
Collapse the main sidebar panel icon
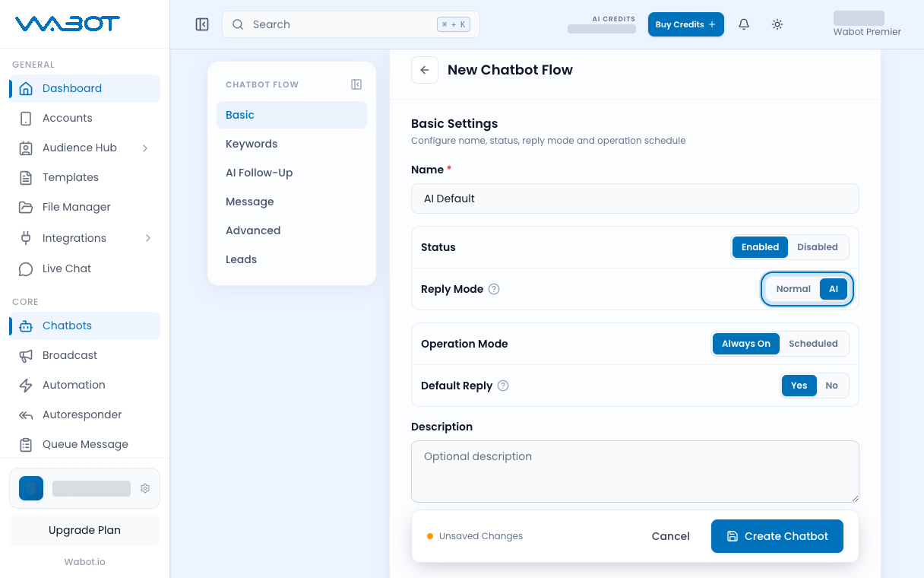[202, 24]
